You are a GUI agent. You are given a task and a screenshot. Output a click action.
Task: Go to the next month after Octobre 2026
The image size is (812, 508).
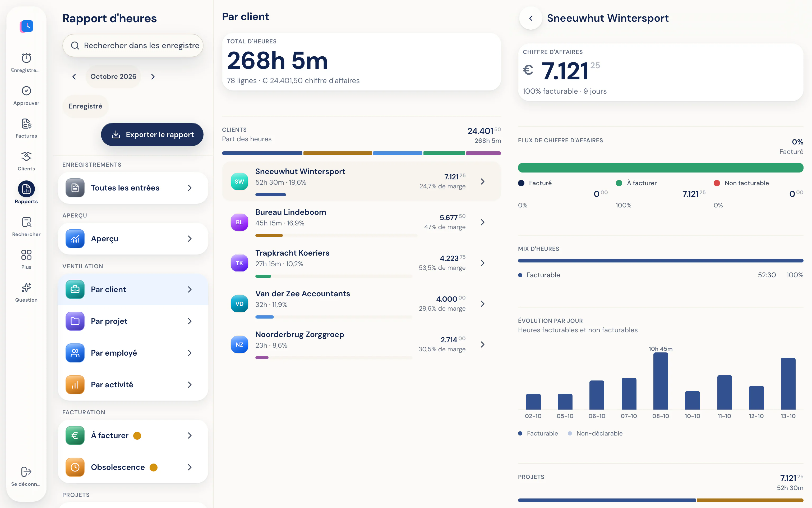[x=153, y=77]
